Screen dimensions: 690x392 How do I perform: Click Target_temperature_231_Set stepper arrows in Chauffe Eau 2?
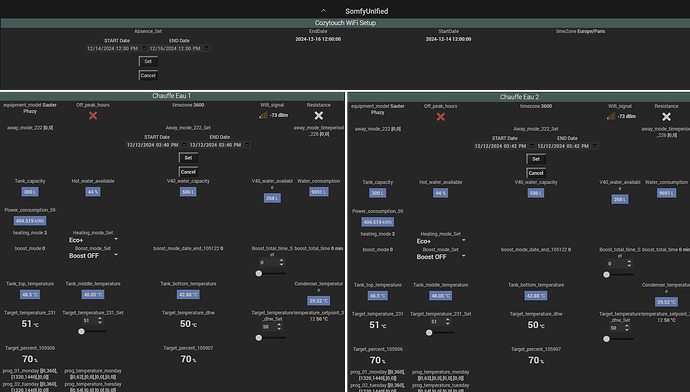(448, 322)
